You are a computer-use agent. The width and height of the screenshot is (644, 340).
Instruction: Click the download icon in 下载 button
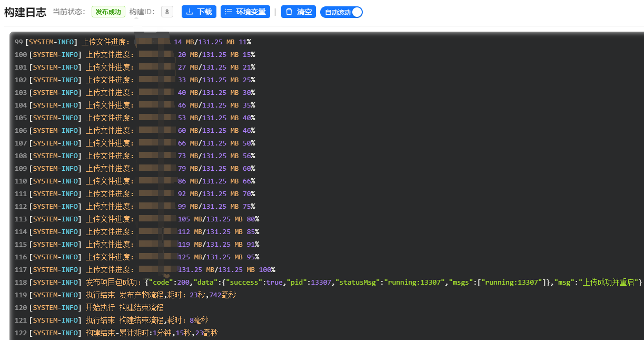[190, 12]
